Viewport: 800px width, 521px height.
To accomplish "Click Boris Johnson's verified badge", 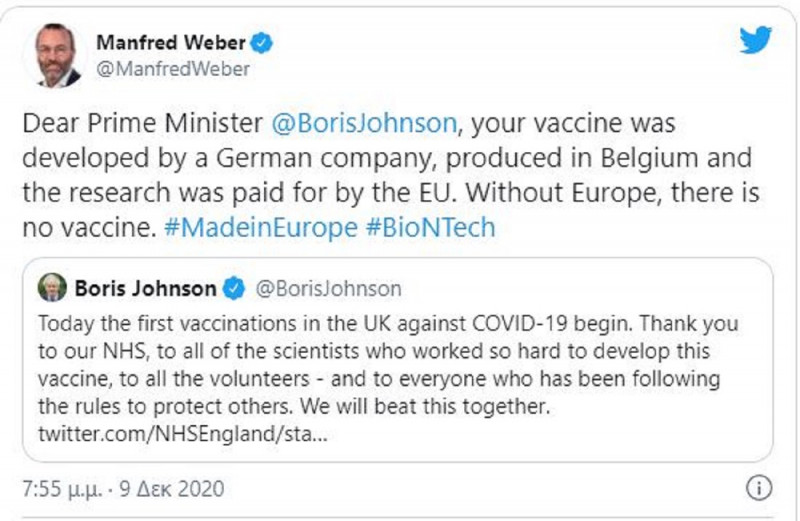I will (233, 289).
